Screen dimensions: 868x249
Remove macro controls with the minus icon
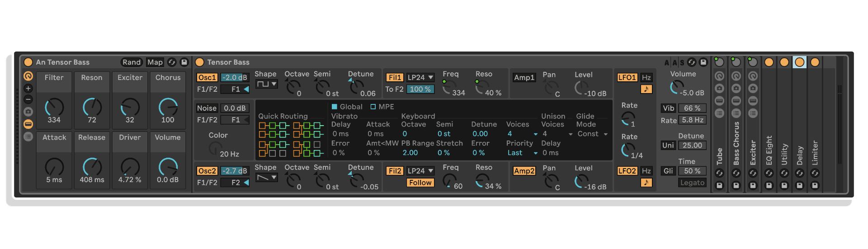coord(28,99)
